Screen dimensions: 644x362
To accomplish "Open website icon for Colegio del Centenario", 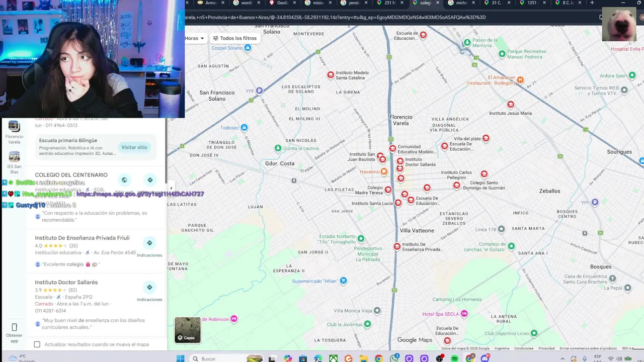I will pyautogui.click(x=124, y=180).
